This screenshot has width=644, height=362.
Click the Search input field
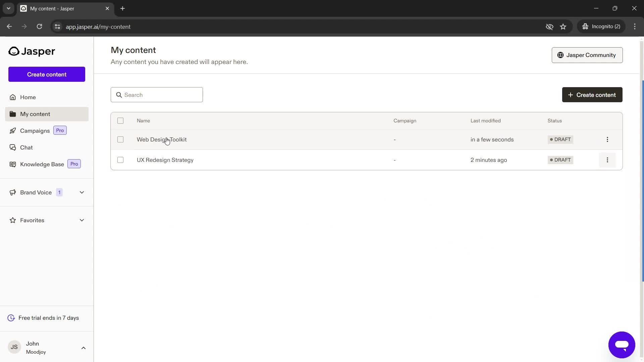coord(157,95)
